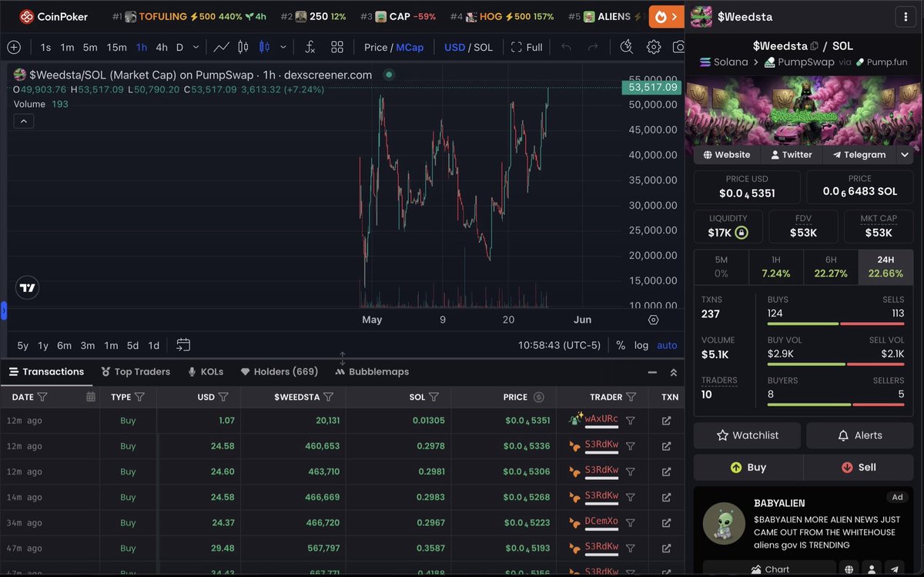Open the timezone 10:58:43 (UTC-5) menu

(559, 345)
